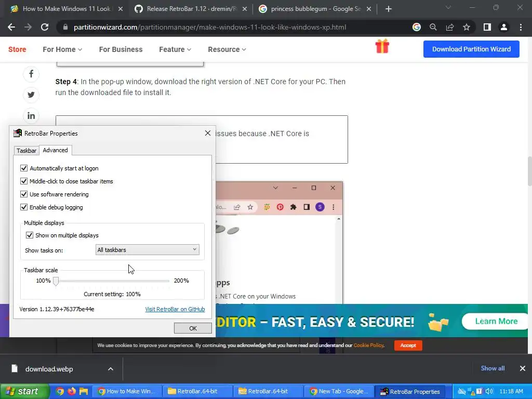The height and width of the screenshot is (399, 532).
Task: Share article on Facebook
Action: [31, 74]
